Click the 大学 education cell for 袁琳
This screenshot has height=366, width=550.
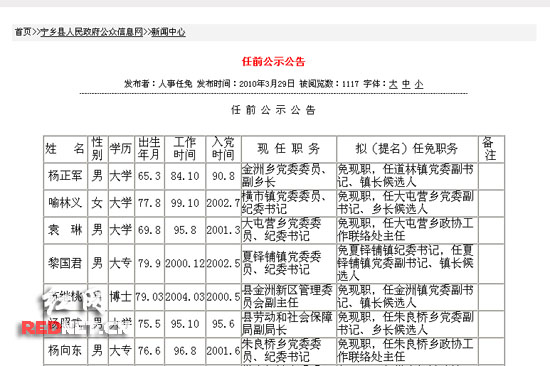pyautogui.click(x=121, y=230)
